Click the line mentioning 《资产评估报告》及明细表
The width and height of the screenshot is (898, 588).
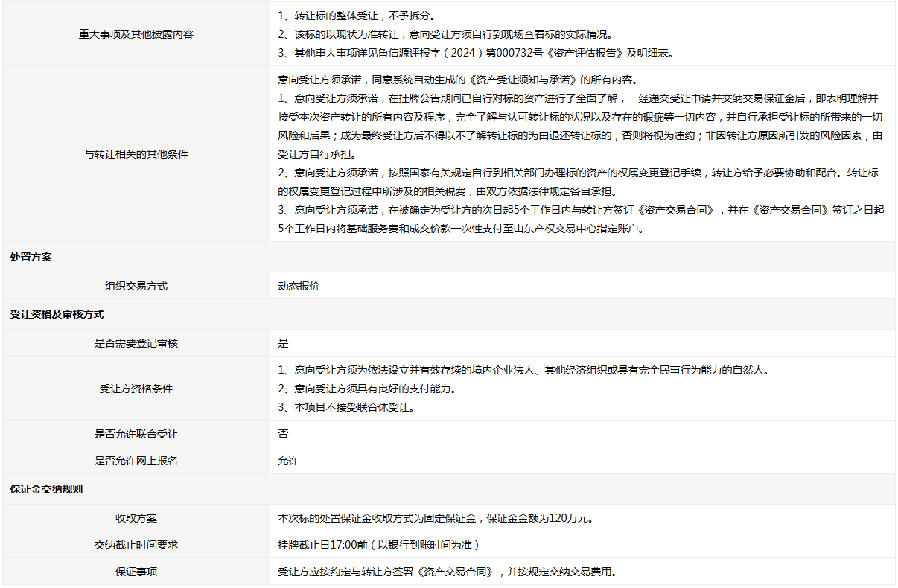coord(475,53)
